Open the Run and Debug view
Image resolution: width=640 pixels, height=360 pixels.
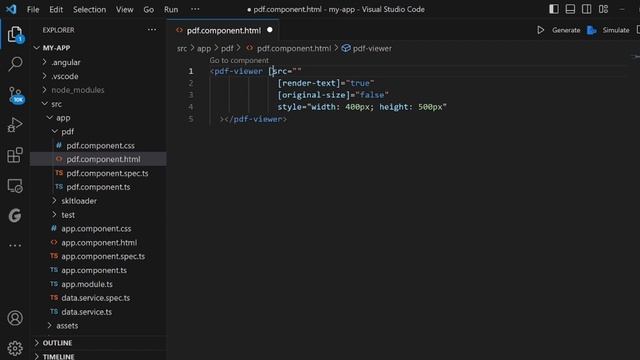[x=15, y=125]
